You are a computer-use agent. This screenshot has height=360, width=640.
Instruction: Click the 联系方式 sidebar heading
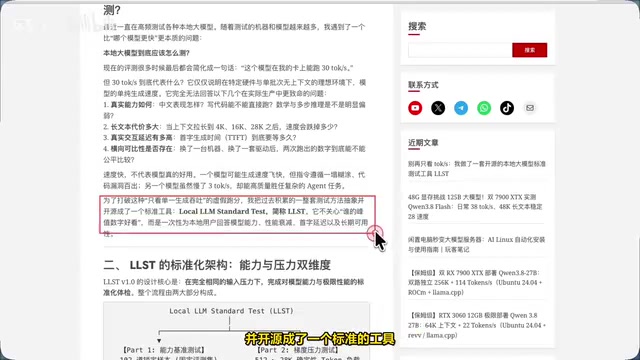pos(423,85)
